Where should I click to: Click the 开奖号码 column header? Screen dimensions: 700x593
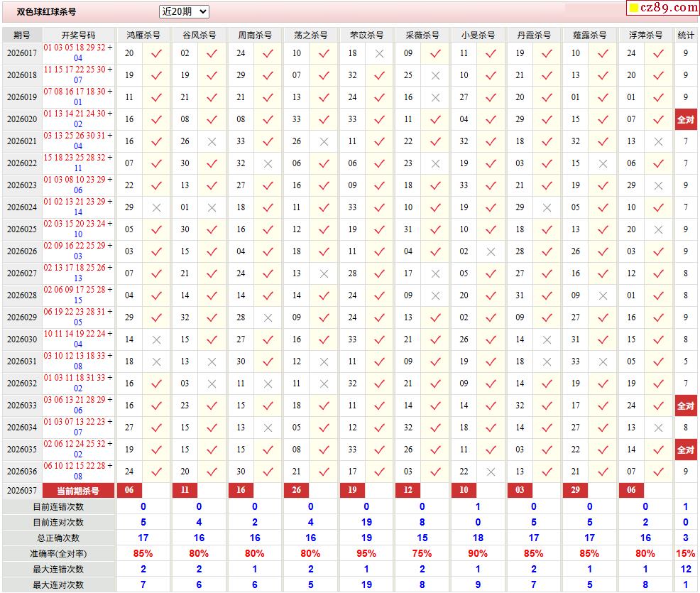pyautogui.click(x=78, y=35)
